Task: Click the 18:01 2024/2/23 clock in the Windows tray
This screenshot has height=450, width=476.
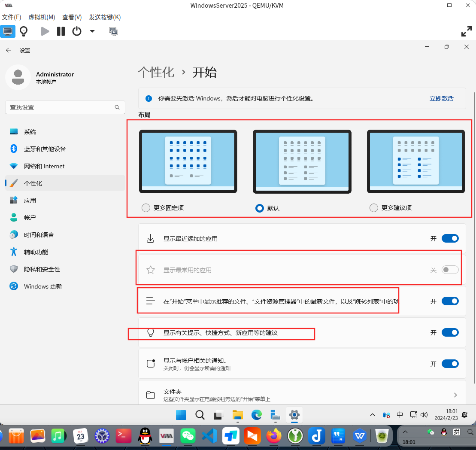Action: (x=446, y=415)
